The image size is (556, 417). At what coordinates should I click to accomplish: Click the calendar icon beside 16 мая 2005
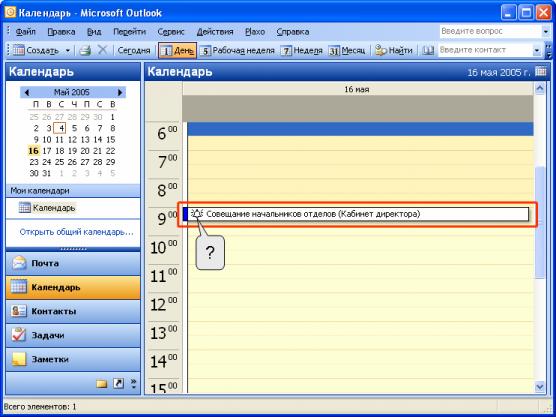(540, 72)
